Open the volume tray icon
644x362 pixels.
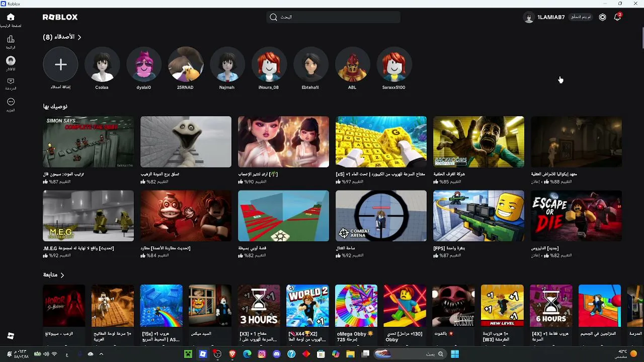coord(46,354)
